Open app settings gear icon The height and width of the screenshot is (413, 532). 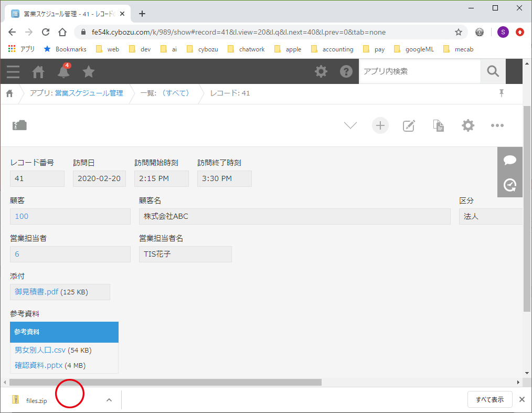click(468, 125)
